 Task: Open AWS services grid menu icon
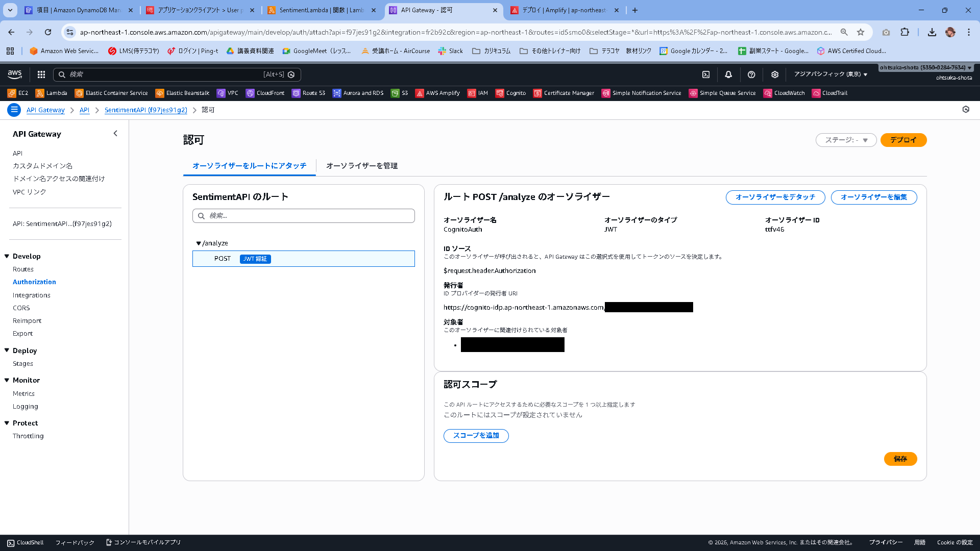[x=41, y=74]
